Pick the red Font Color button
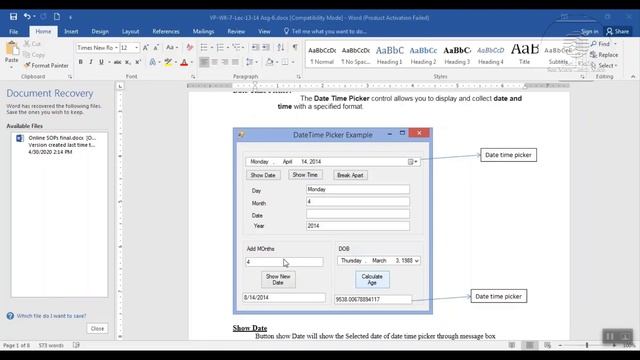 (x=184, y=62)
